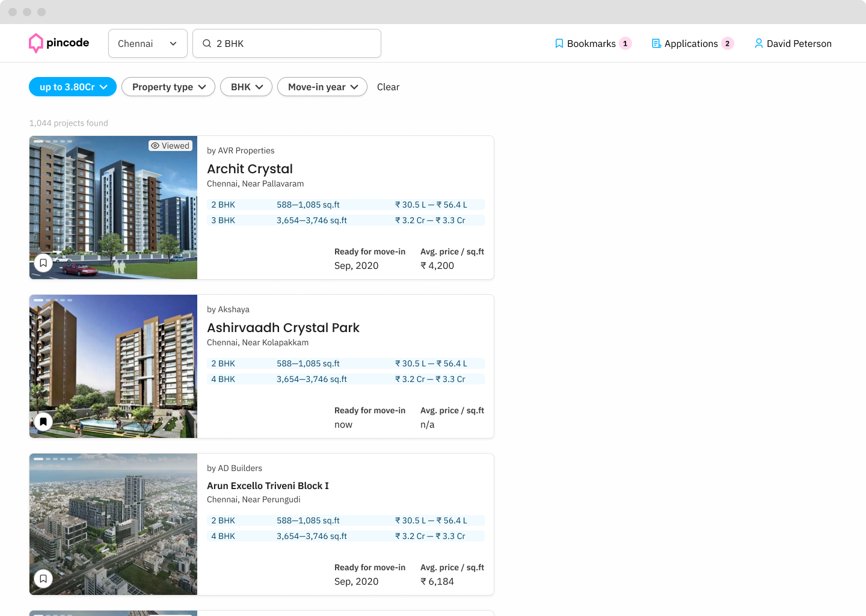
Task: Click '1,044 projects found' text
Action: pos(69,123)
